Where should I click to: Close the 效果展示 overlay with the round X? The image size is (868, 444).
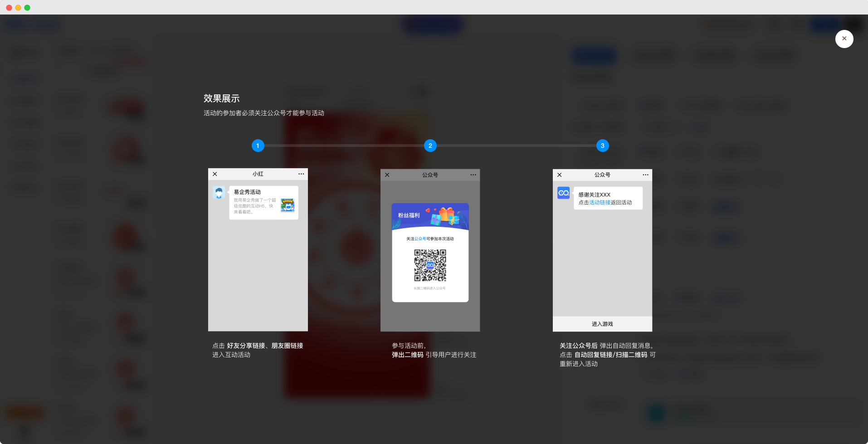click(x=844, y=39)
